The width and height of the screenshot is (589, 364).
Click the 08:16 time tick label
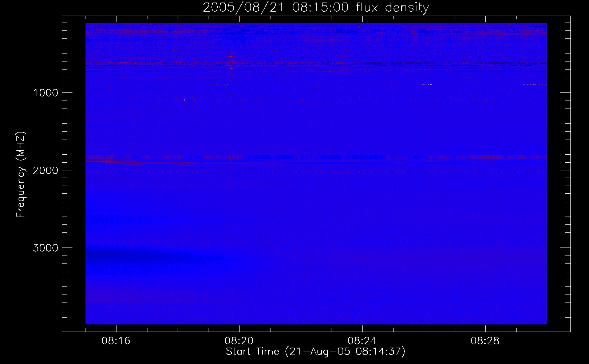(x=116, y=341)
